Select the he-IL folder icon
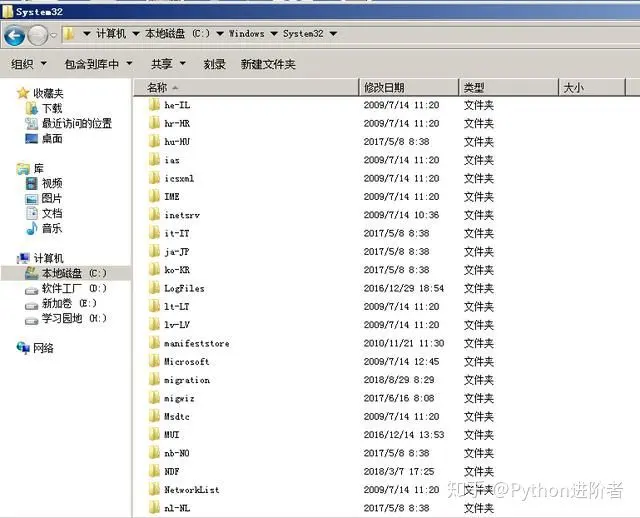 (x=154, y=105)
